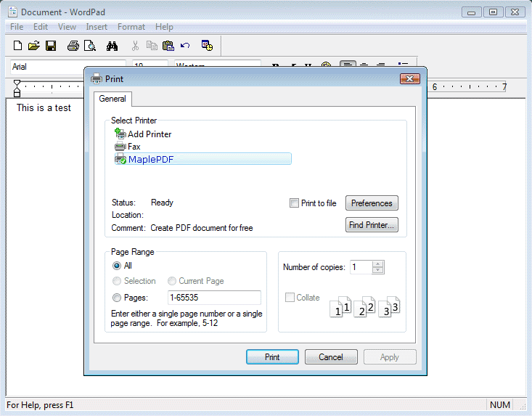Image resolution: width=532 pixels, height=416 pixels.
Task: Click the Undo arrow icon
Action: coord(185,46)
